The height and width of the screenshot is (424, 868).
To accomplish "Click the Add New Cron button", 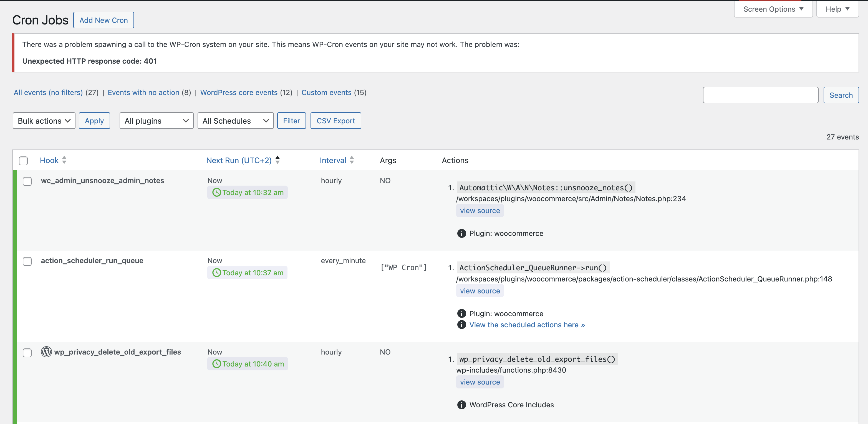I will [104, 20].
